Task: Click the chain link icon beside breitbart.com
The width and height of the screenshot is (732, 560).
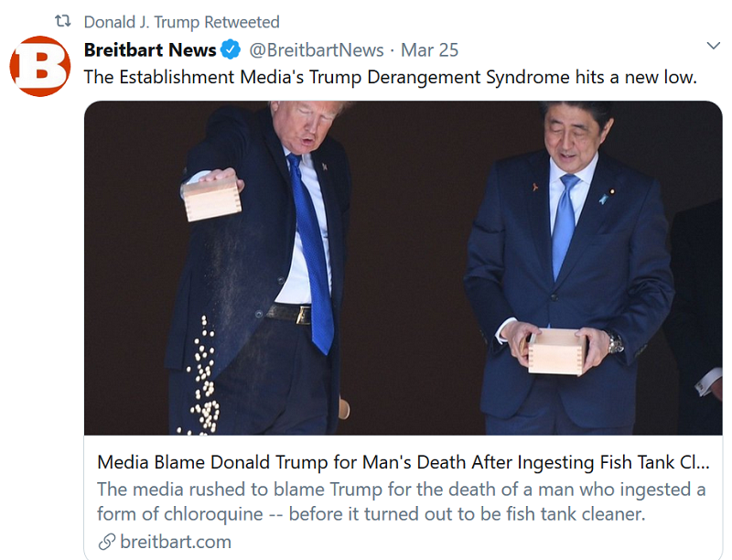Action: click(x=106, y=542)
